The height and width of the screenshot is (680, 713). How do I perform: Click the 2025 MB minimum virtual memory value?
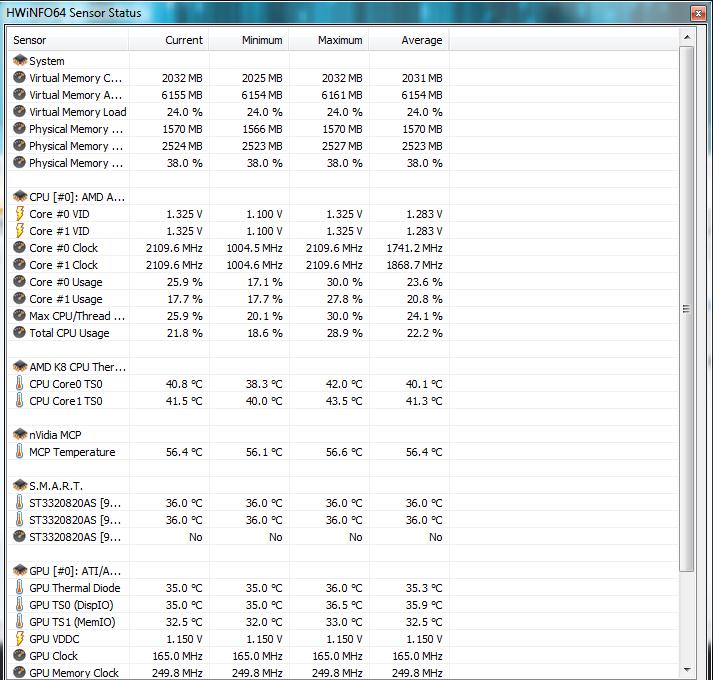click(262, 78)
